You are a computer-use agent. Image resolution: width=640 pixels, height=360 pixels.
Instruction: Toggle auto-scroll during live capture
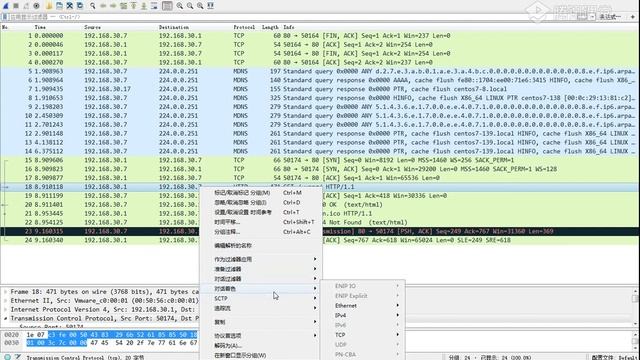coord(154,6)
